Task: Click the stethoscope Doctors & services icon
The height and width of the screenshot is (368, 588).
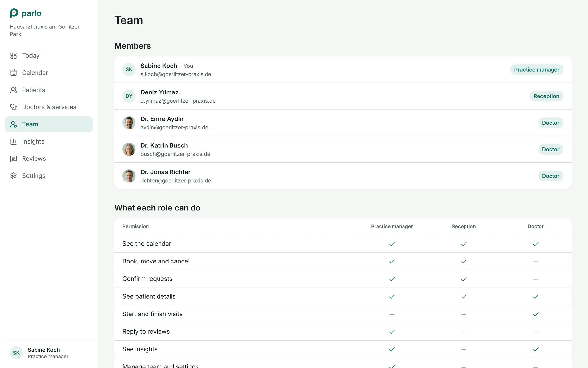Action: [x=13, y=107]
